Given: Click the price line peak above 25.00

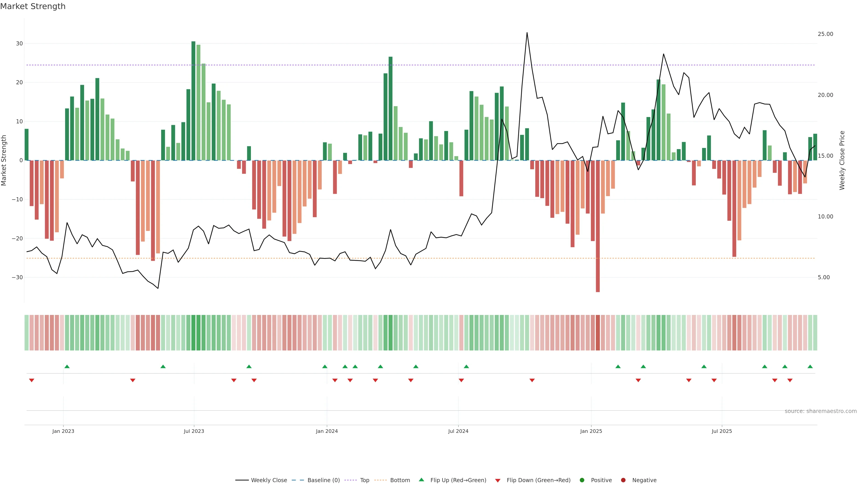Looking at the screenshot, I should coord(527,33).
